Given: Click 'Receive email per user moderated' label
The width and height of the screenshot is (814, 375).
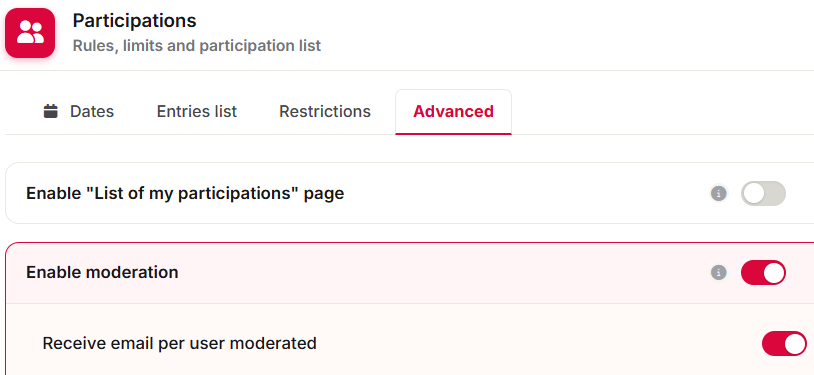Looking at the screenshot, I should 180,343.
